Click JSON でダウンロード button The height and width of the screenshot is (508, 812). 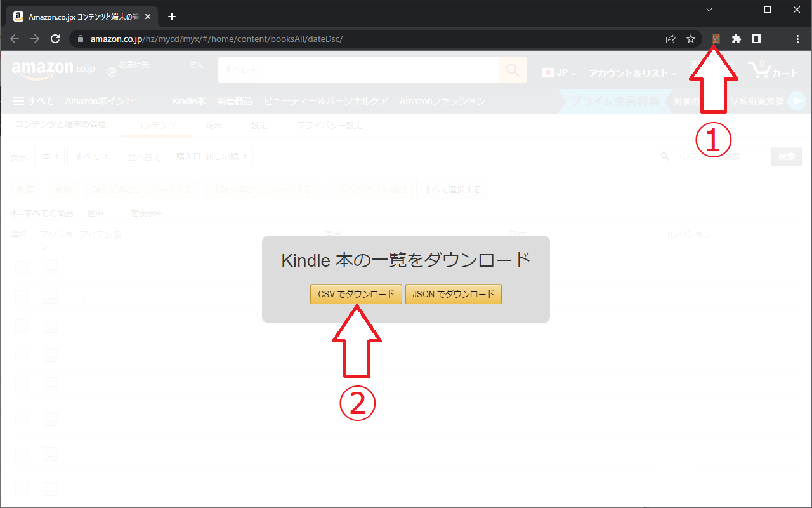pos(454,294)
